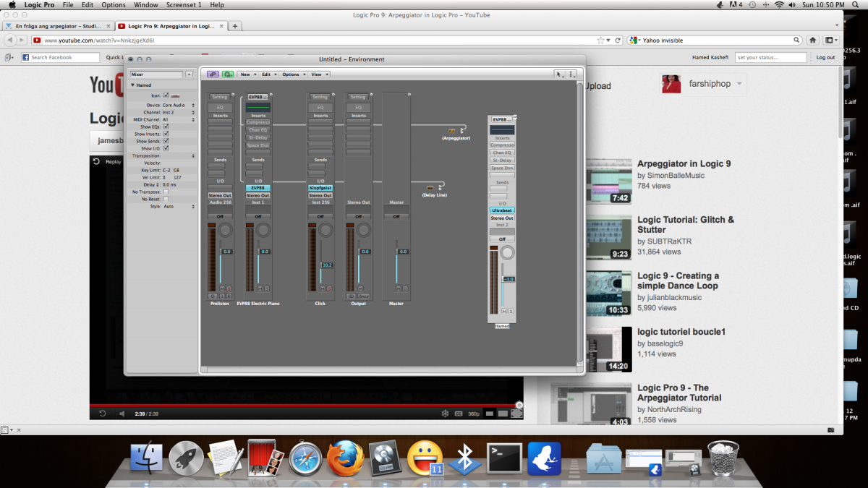Image resolution: width=868 pixels, height=488 pixels.
Task: Open Logic Pro platinum disc Dock icon
Action: [385, 458]
